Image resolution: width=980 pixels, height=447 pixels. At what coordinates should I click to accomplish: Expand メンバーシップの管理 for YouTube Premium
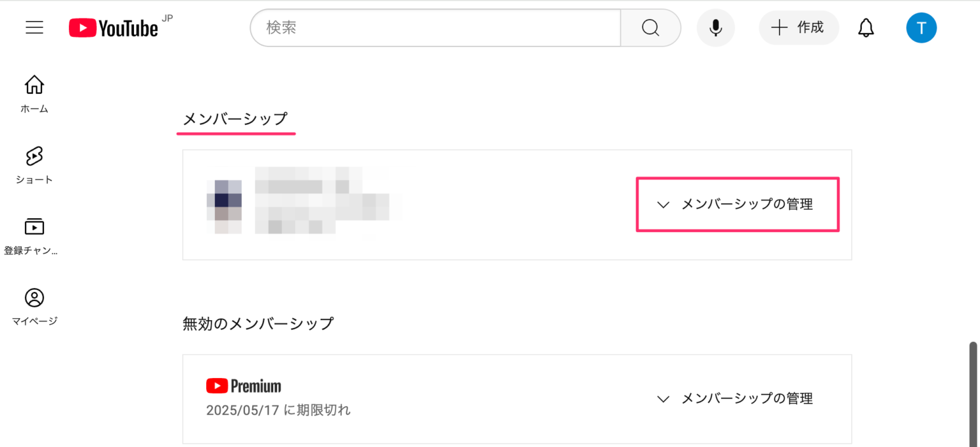[747, 399]
